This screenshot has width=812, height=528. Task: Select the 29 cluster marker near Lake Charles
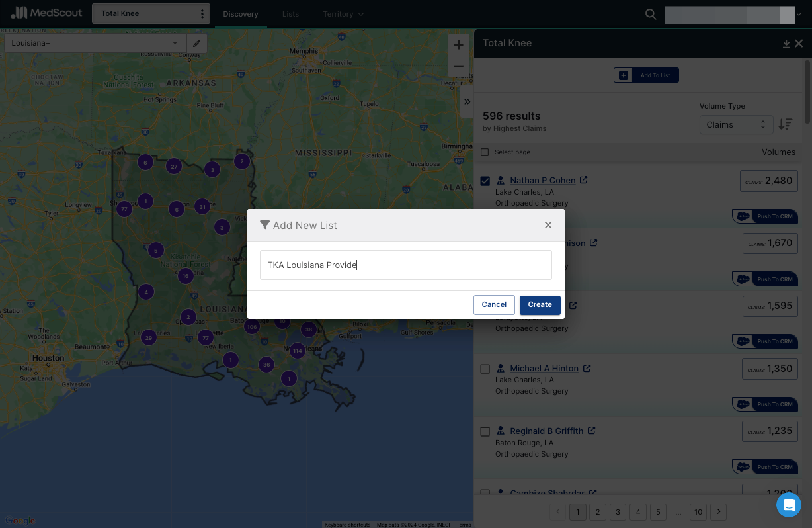149,338
